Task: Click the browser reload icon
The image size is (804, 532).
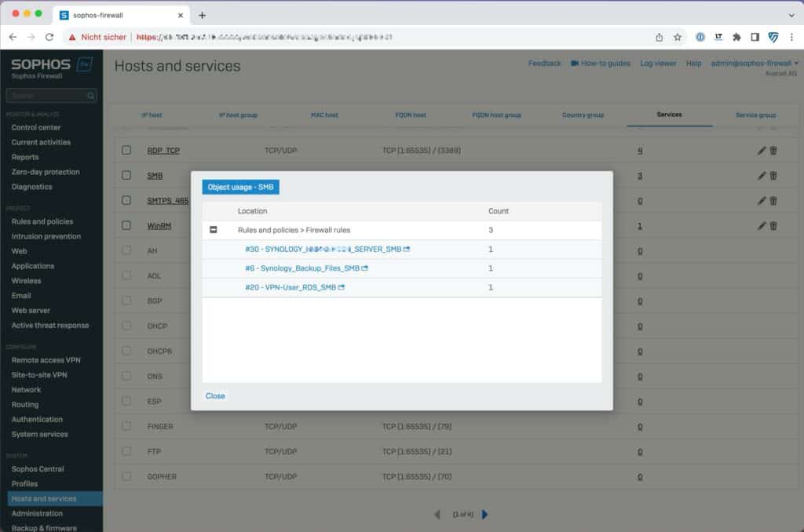Action: [49, 37]
